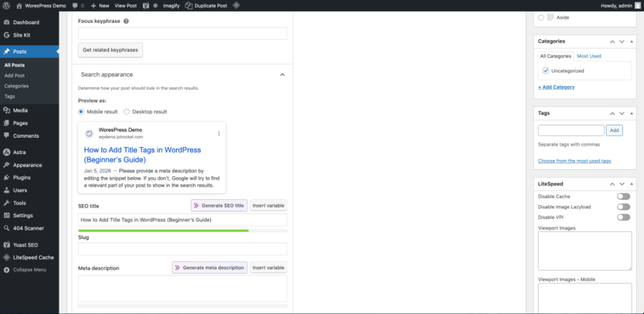Viewport: 644px width, 314px height.
Task: Open Tags in the sidebar submenu
Action: click(x=9, y=96)
